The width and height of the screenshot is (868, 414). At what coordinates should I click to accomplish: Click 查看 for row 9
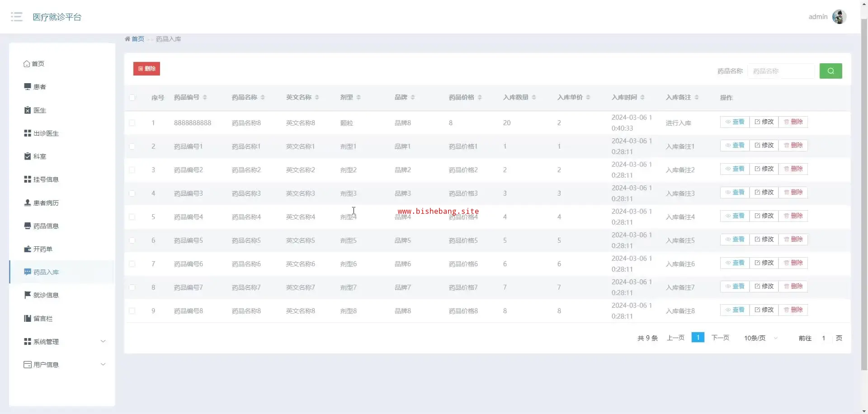coord(735,310)
